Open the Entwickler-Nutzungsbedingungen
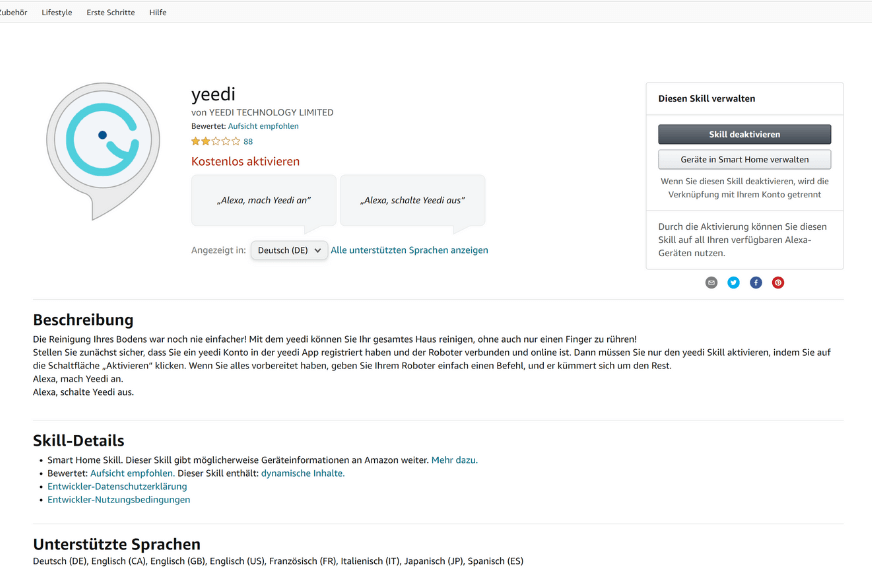Screen dimensions: 872x581 (x=119, y=499)
